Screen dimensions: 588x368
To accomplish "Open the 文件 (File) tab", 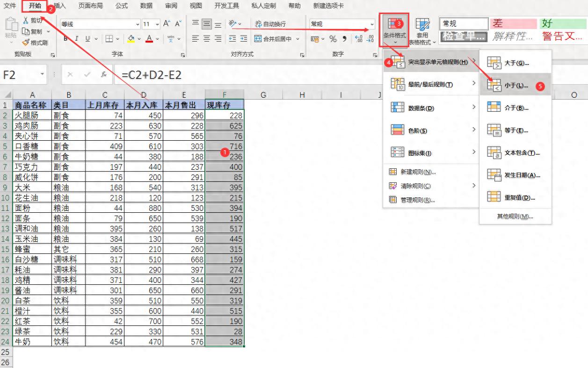I will pos(10,6).
